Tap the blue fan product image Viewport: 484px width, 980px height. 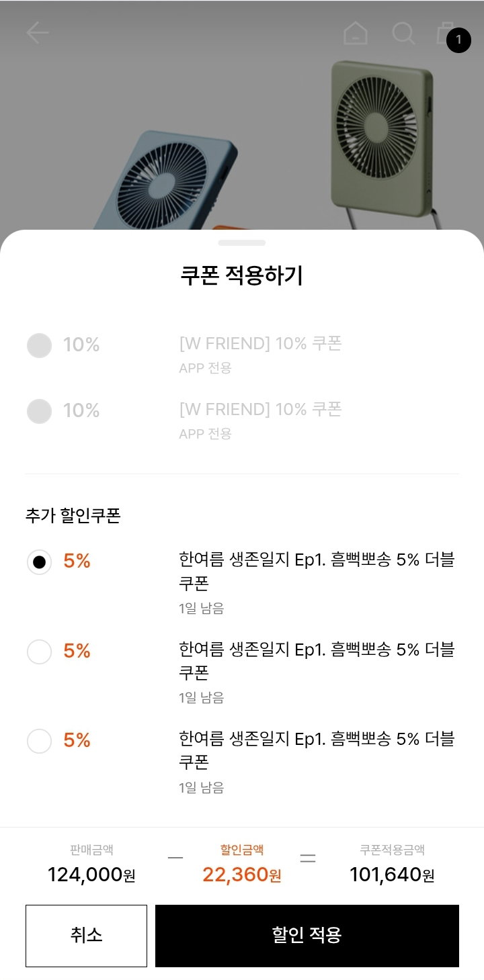point(178,181)
